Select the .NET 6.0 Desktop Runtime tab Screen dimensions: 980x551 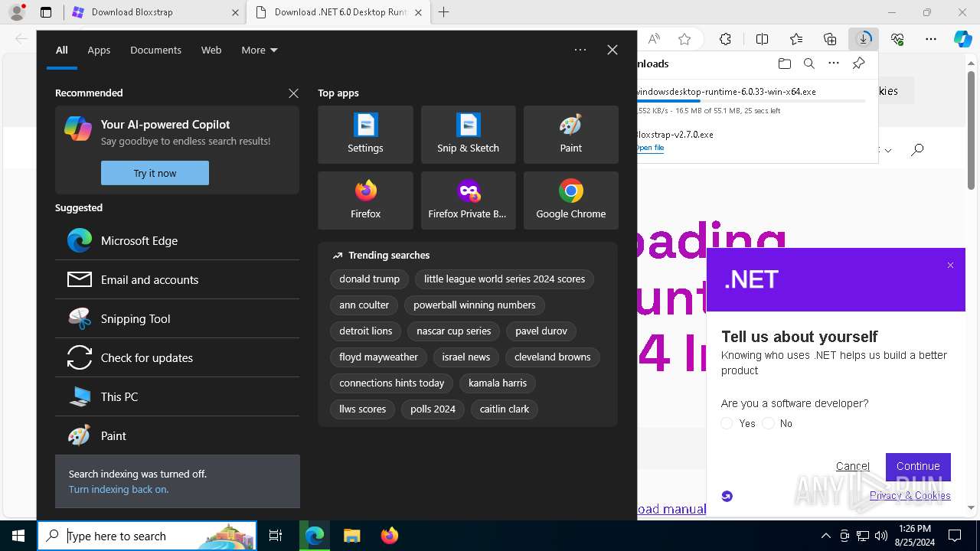(339, 12)
